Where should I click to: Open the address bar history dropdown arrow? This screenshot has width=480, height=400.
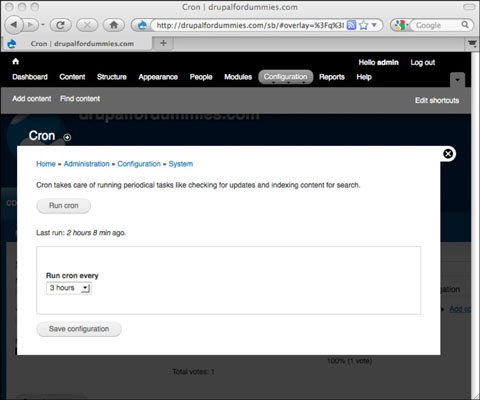coord(374,25)
